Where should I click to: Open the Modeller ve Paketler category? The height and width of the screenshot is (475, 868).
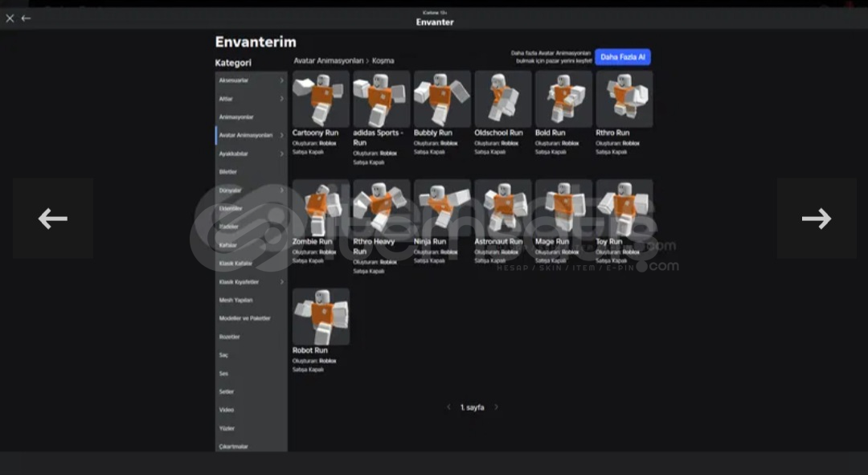coord(252,318)
